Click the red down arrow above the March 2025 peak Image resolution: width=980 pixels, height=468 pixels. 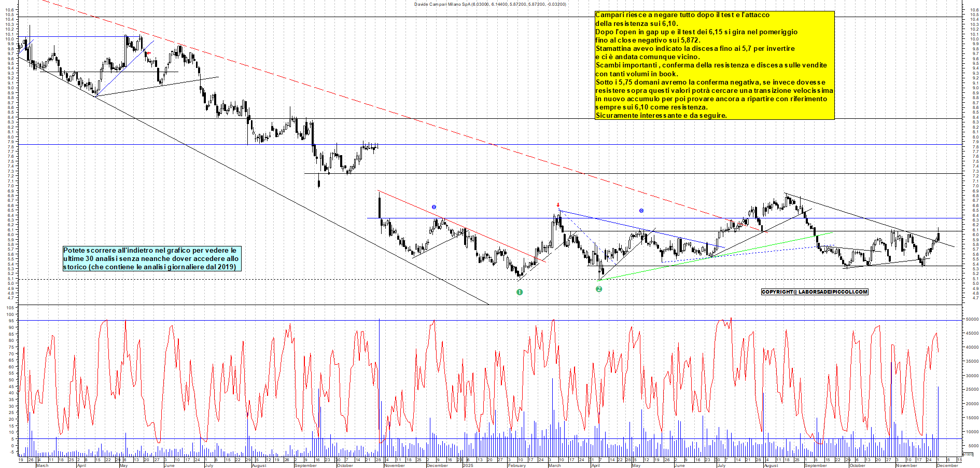point(558,205)
